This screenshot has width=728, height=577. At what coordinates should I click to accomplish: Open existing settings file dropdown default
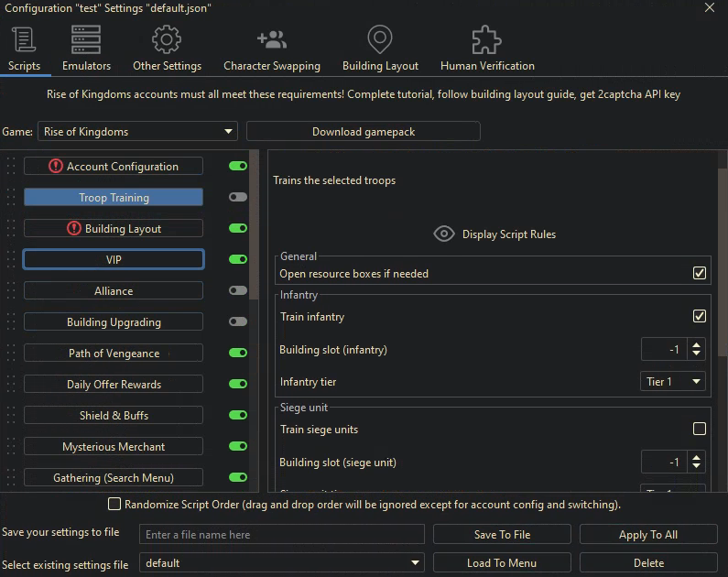coord(282,563)
